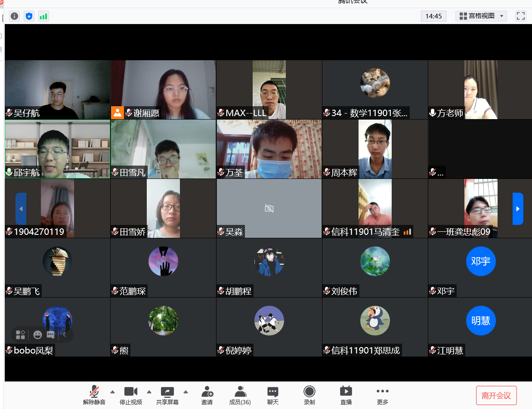Click the blue security shield icon

click(x=29, y=16)
